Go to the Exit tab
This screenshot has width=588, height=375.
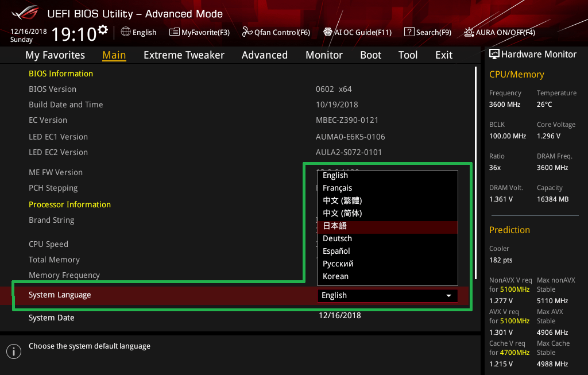pos(444,55)
